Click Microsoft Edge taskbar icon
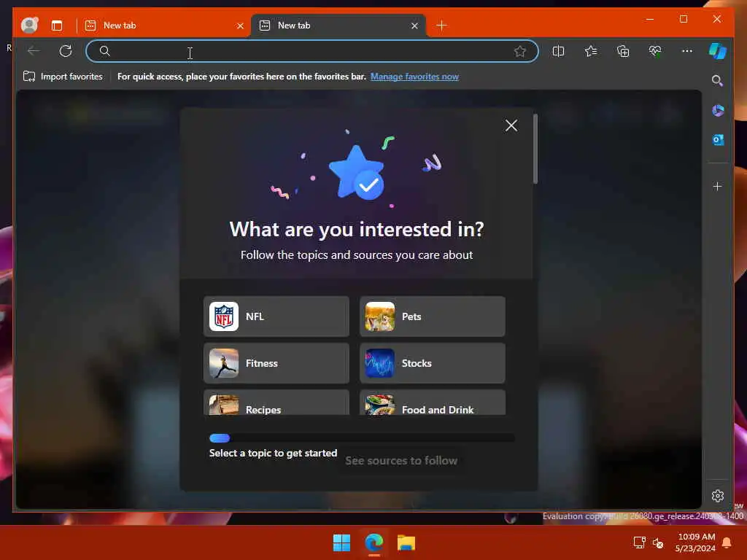Image resolution: width=747 pixels, height=560 pixels. coord(374,542)
